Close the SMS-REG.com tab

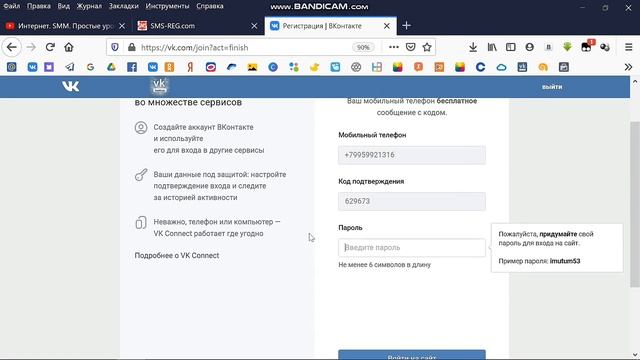(254, 26)
